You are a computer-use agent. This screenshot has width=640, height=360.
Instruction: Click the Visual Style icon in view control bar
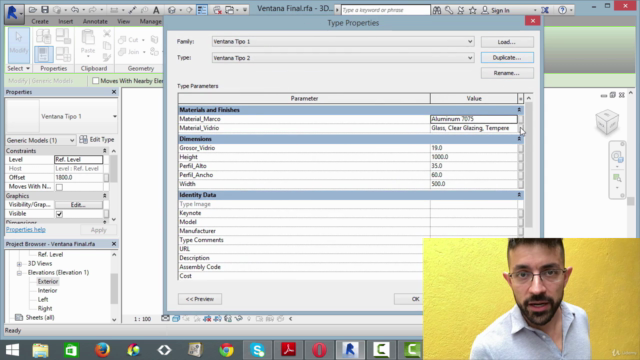(x=176, y=318)
